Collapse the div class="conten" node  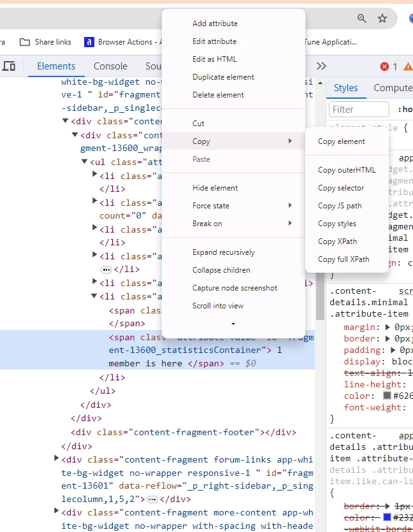coord(66,121)
